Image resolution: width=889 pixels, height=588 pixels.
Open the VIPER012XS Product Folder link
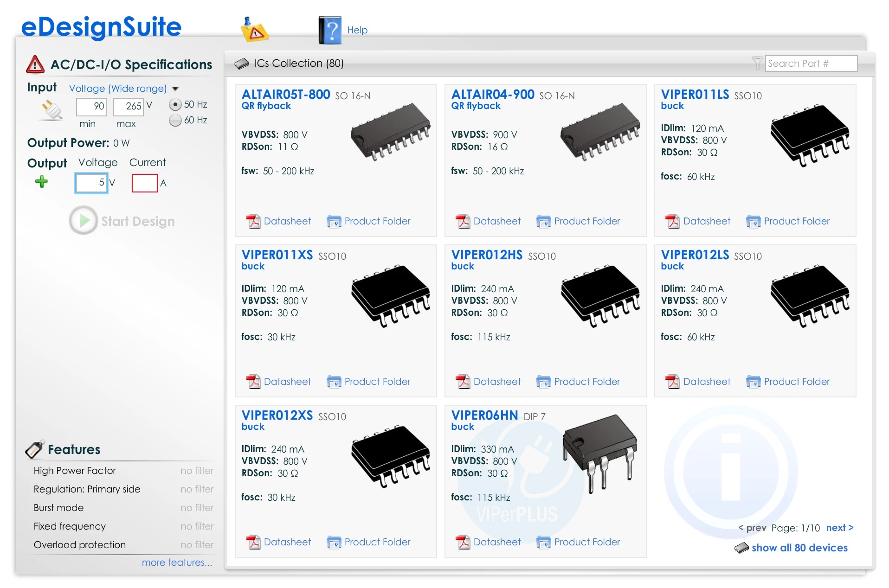pos(377,542)
